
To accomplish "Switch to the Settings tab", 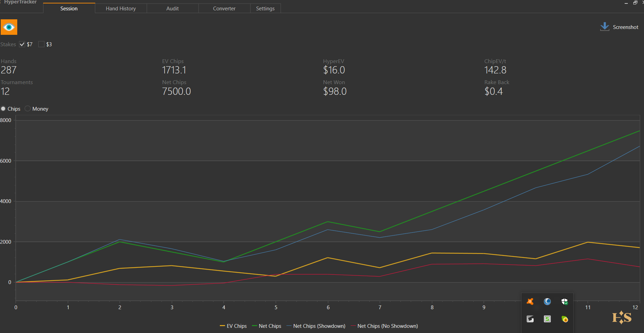I will click(265, 8).
